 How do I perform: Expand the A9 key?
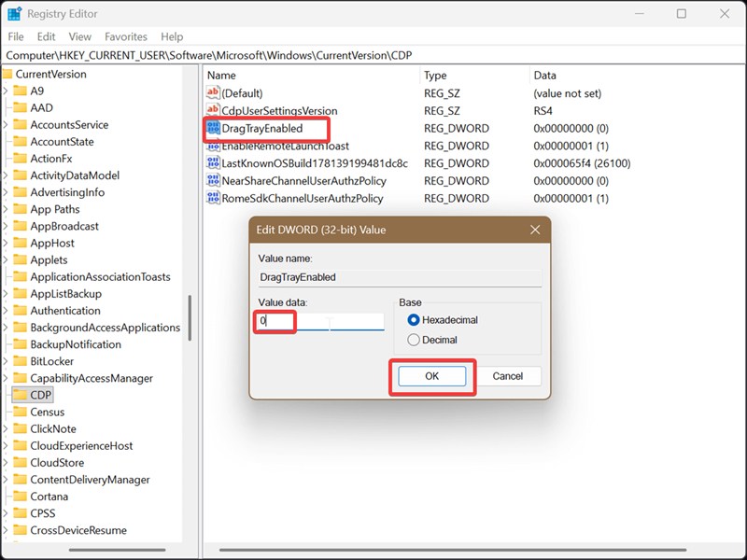pos(6,91)
